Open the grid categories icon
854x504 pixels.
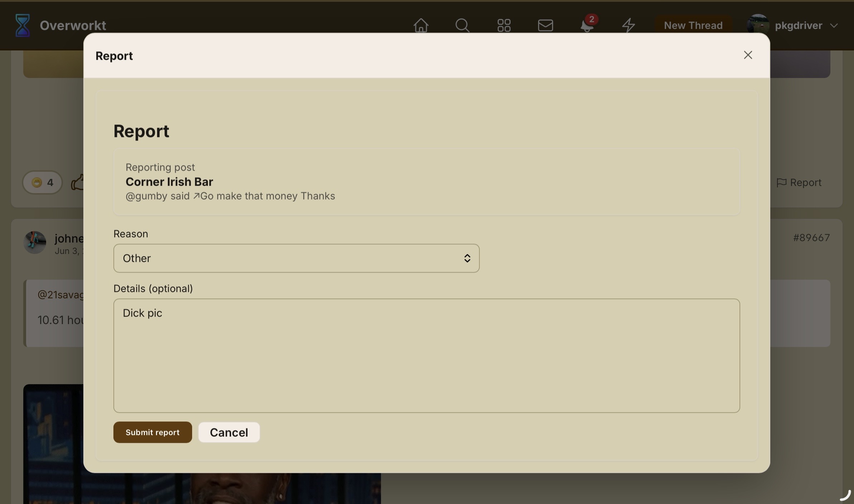coord(504,25)
